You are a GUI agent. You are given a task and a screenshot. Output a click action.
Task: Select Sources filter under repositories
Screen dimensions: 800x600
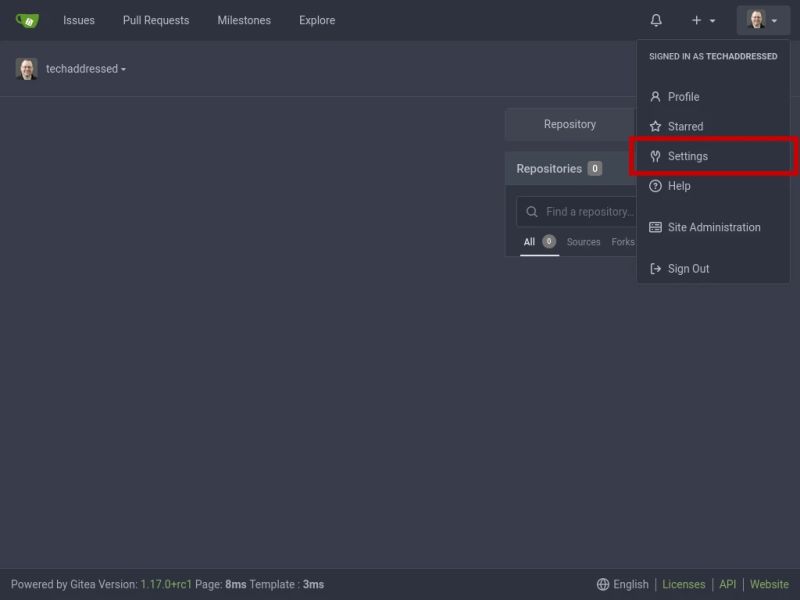[583, 242]
